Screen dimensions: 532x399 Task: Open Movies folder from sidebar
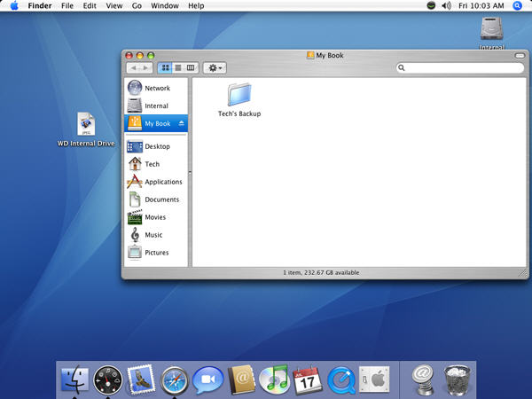click(156, 217)
